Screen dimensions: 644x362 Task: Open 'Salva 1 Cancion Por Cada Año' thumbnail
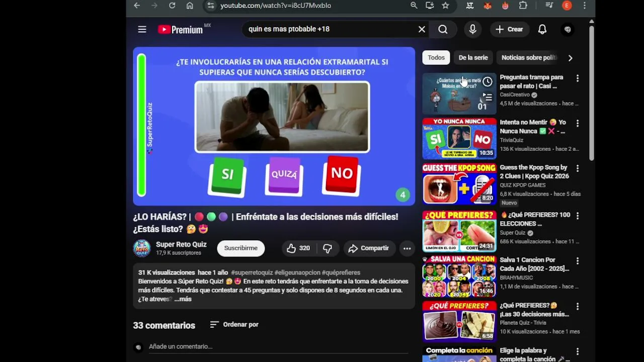click(459, 277)
